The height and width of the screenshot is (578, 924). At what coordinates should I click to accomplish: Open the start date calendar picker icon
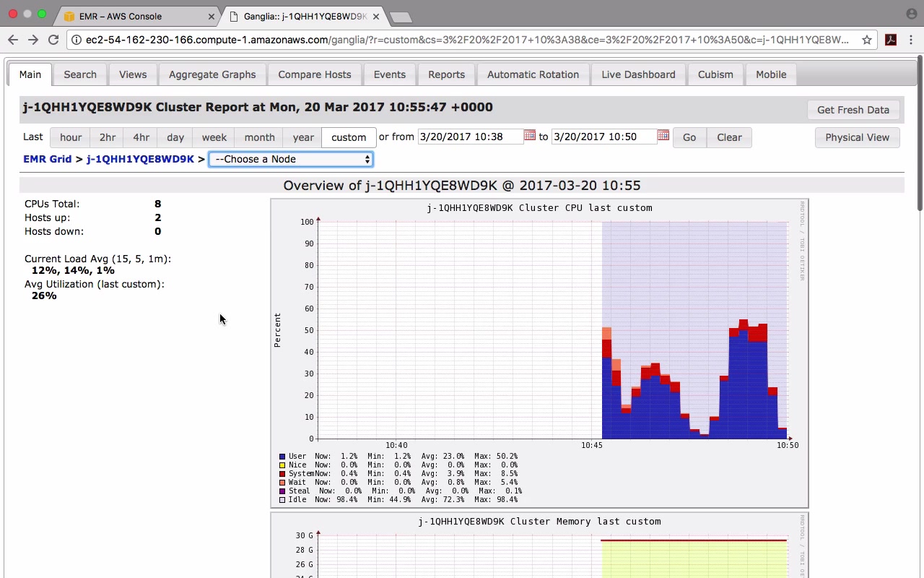pyautogui.click(x=530, y=135)
